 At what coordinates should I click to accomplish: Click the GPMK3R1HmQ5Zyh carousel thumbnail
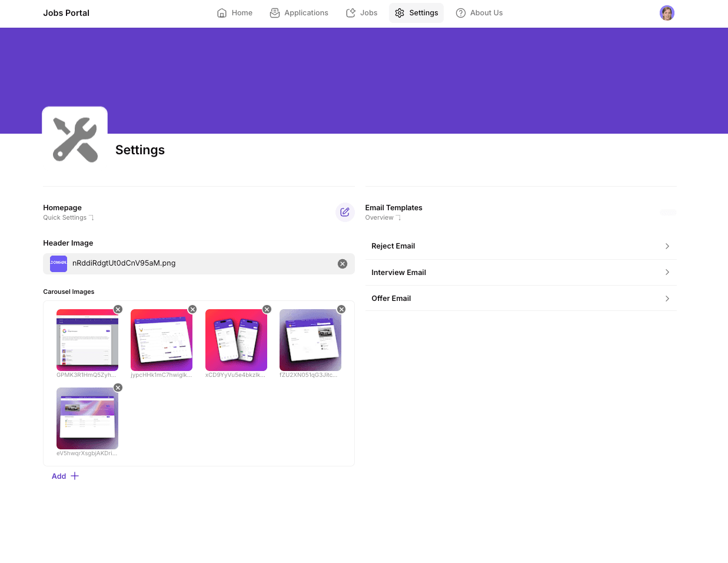87,340
